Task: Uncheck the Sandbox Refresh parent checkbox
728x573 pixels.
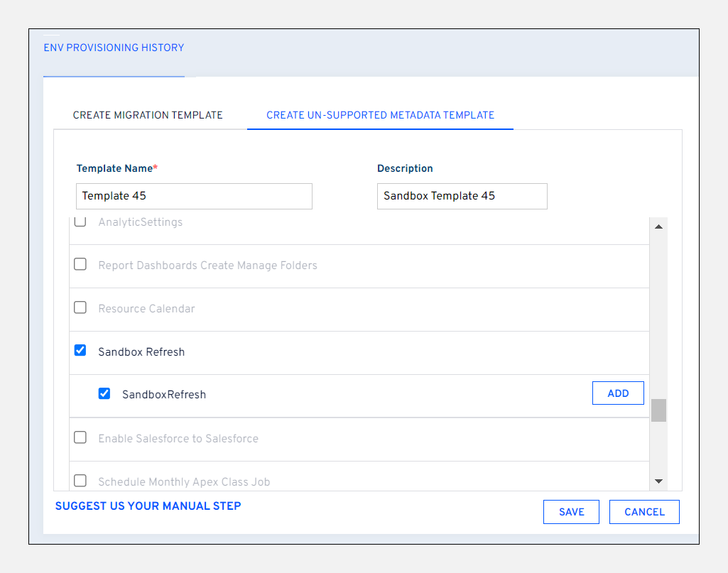Action: tap(80, 351)
